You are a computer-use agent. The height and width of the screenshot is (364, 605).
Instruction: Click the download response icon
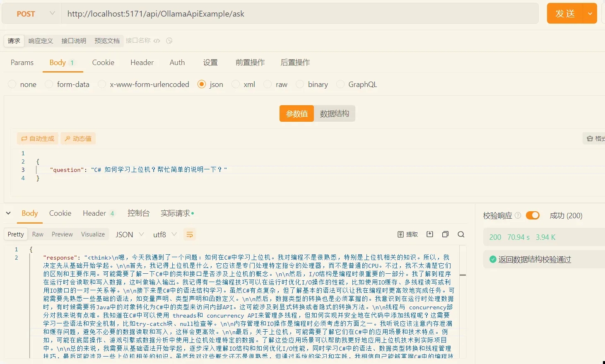coord(430,234)
